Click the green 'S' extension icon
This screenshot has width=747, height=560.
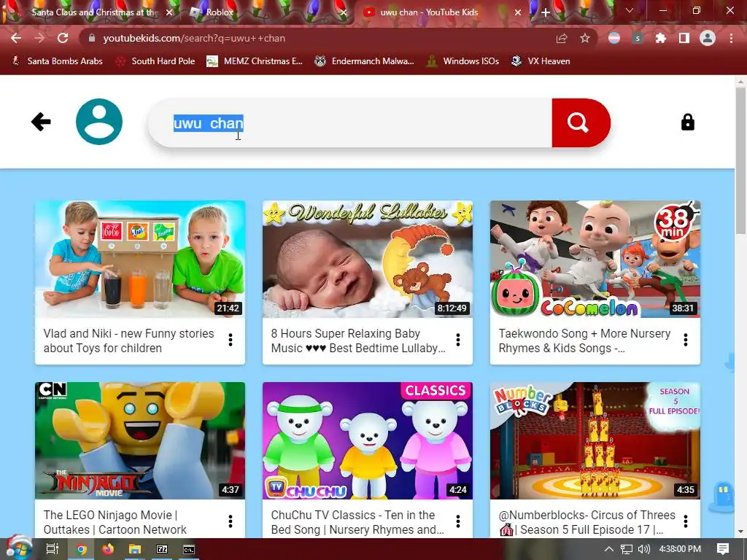(x=638, y=38)
